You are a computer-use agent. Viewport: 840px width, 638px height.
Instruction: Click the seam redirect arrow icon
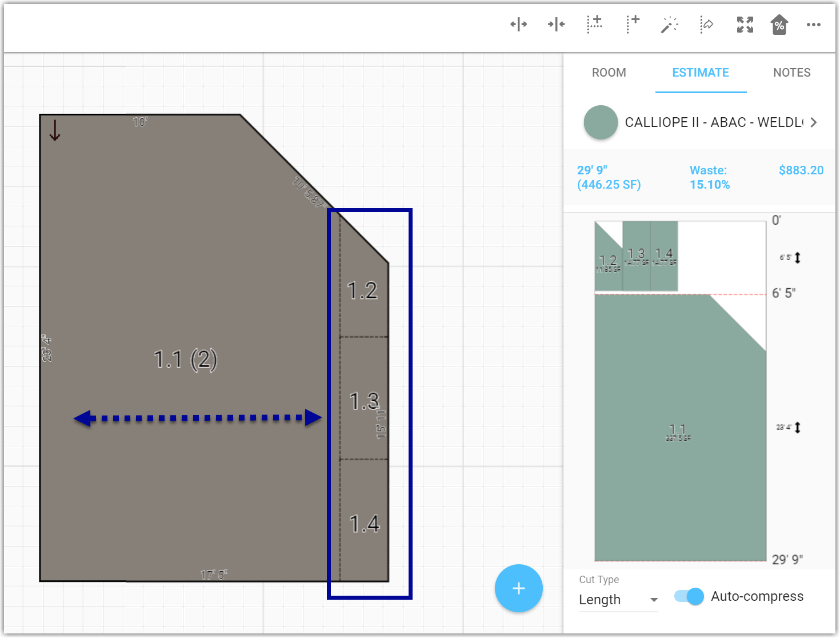(x=707, y=25)
